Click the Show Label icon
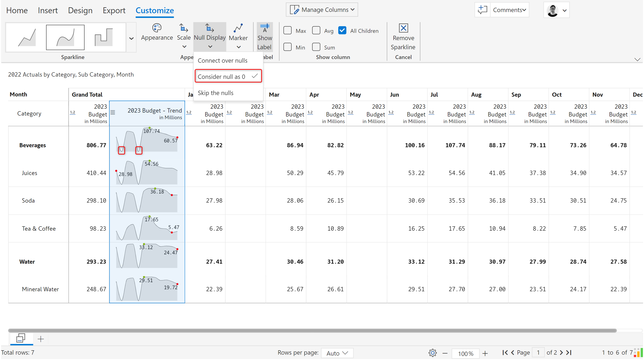 click(x=264, y=28)
